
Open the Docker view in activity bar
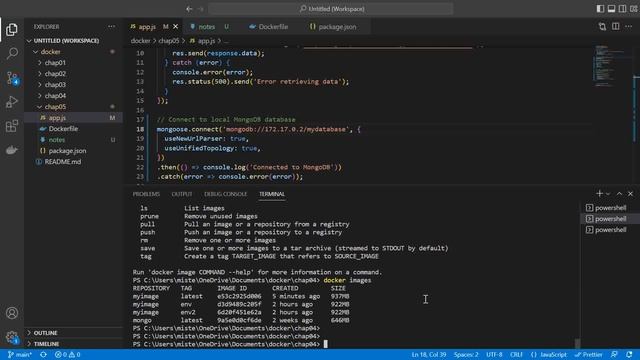coord(12,150)
